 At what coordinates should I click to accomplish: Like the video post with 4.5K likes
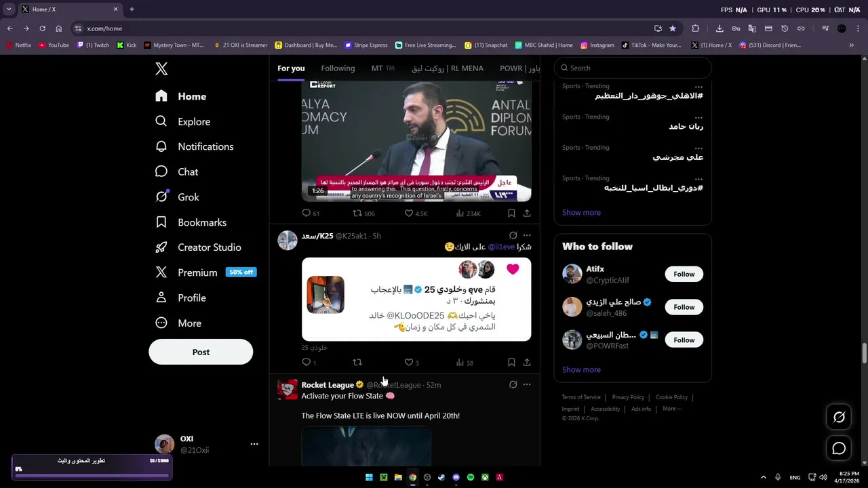click(416, 213)
